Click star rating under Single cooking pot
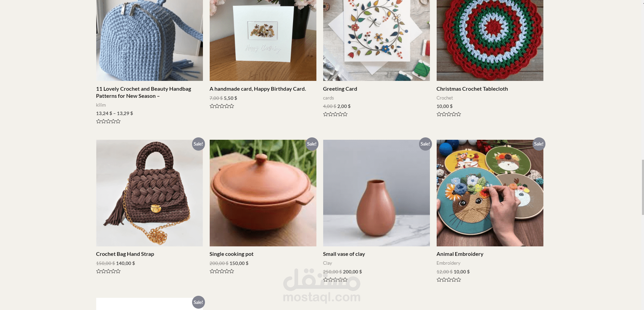 pos(222,271)
